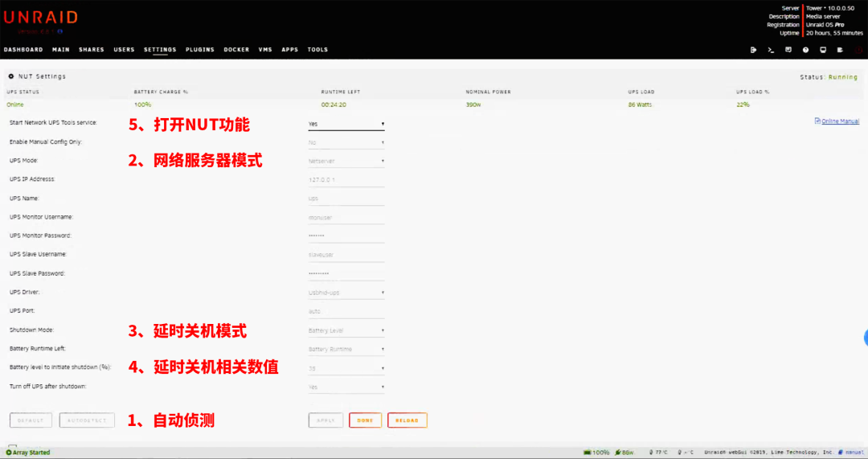
Task: Click the 390w nominal power value
Action: click(x=473, y=105)
